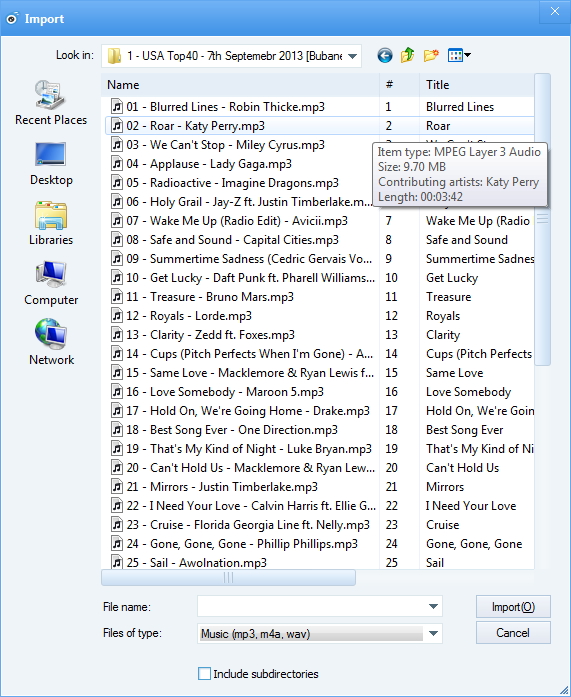The image size is (571, 697).
Task: Select the music file icon for 09 - Summertime Sadness
Action: coord(117,259)
